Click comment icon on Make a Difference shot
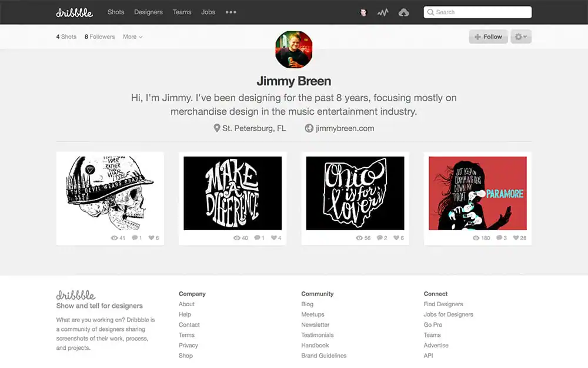 [257, 238]
